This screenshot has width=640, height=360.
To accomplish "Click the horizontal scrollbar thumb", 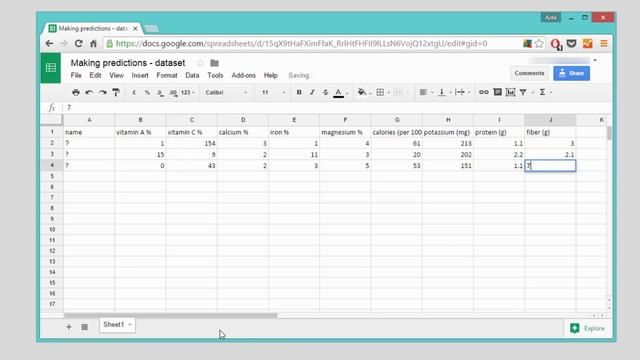I will pos(171,316).
